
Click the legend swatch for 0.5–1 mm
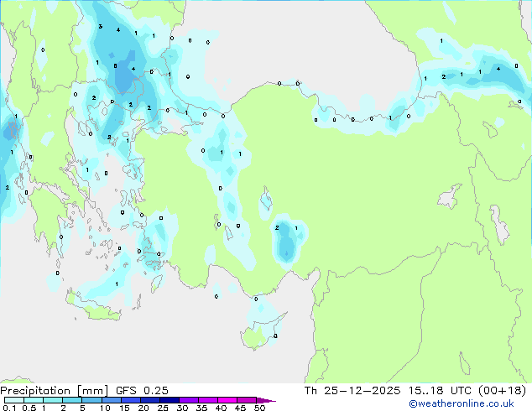point(34,400)
